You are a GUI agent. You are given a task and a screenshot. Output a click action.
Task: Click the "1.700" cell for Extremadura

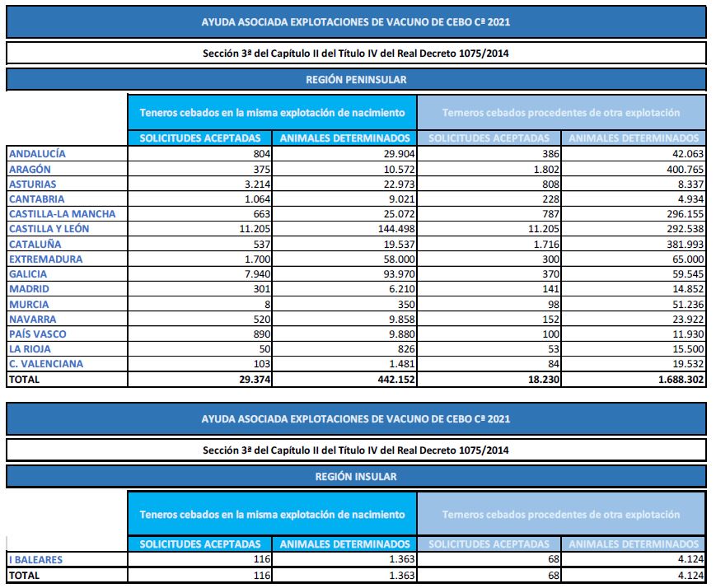coord(258,259)
